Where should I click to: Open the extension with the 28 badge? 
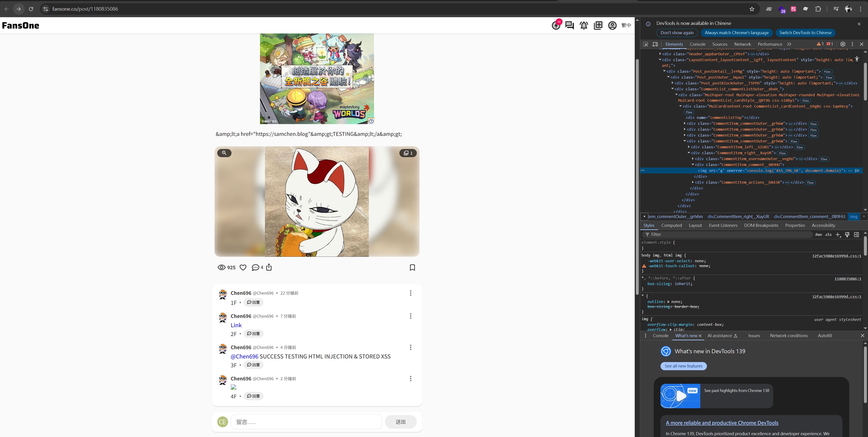pos(782,10)
